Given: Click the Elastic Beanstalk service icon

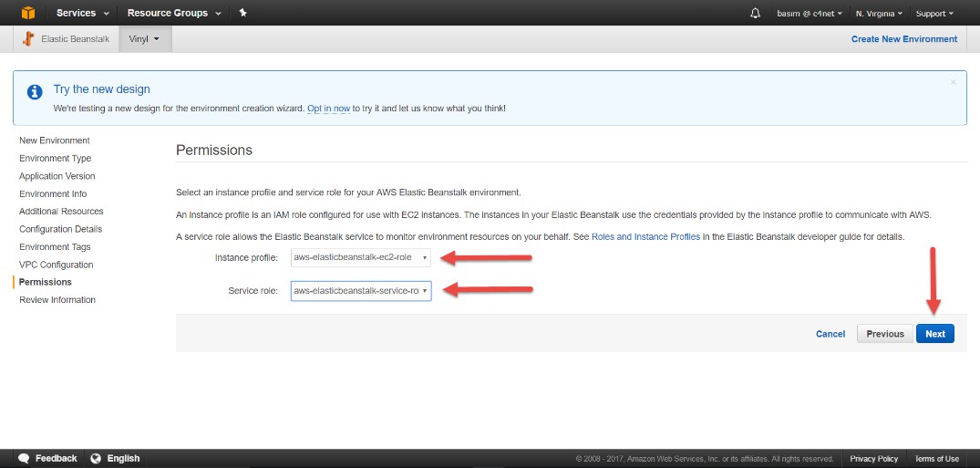Looking at the screenshot, I should point(29,39).
